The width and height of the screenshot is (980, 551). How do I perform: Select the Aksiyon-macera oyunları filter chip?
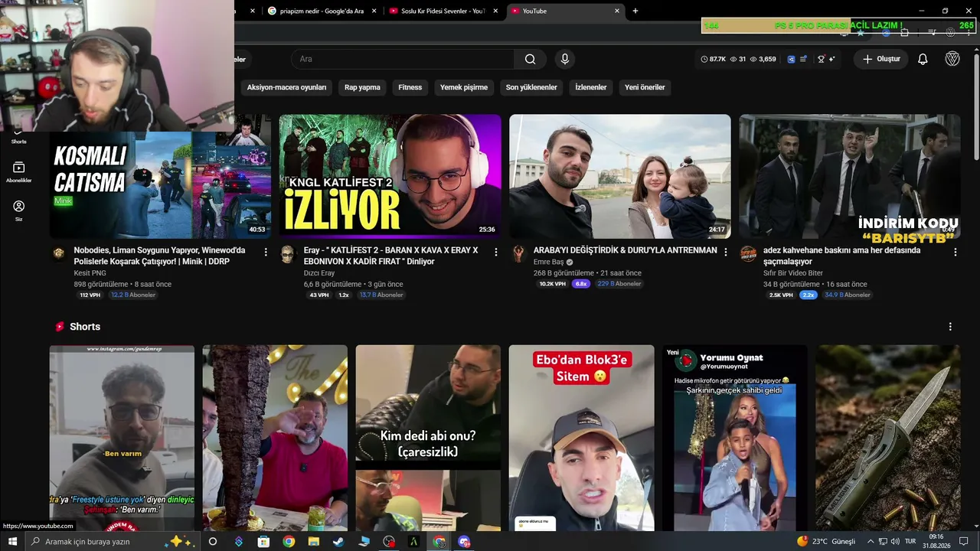click(286, 87)
